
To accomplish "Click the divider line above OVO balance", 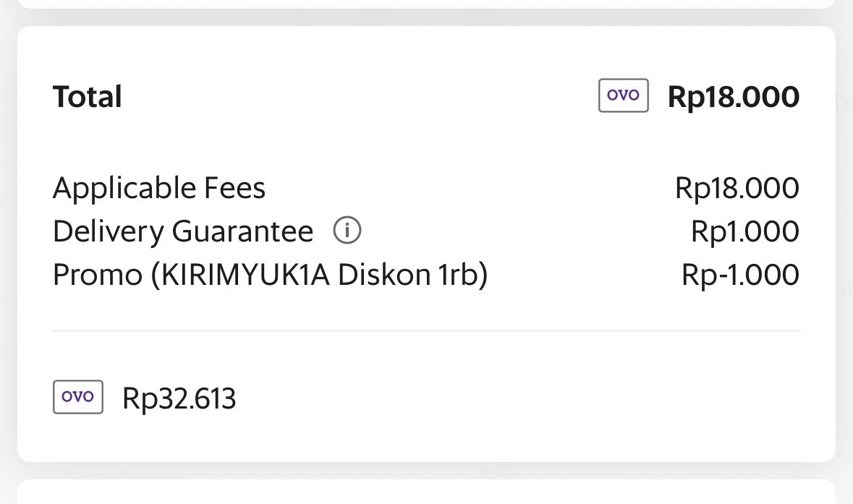I will coord(426,330).
